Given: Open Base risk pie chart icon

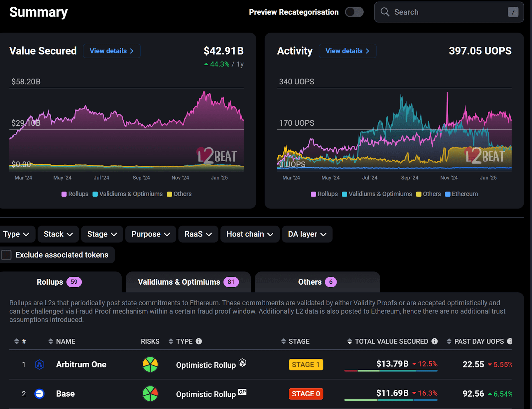Looking at the screenshot, I should (150, 394).
